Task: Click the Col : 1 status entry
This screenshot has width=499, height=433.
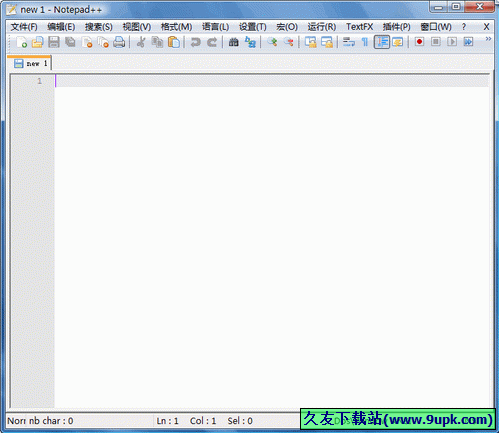Action: tap(203, 421)
